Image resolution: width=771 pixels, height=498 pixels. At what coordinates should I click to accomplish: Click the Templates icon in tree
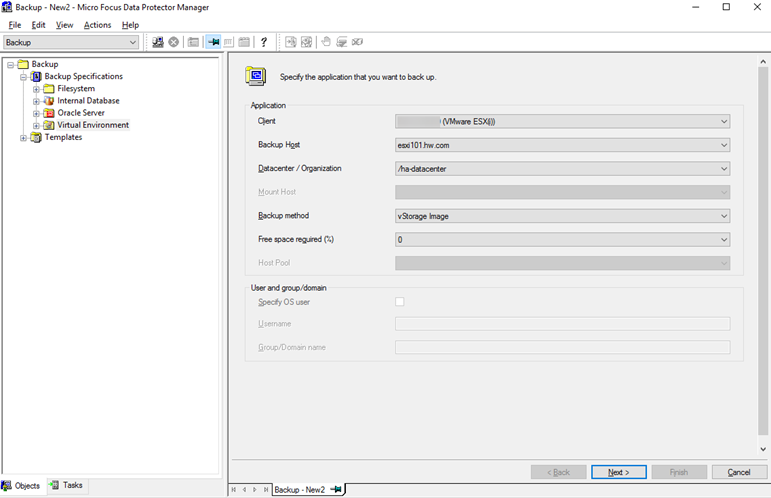(36, 138)
